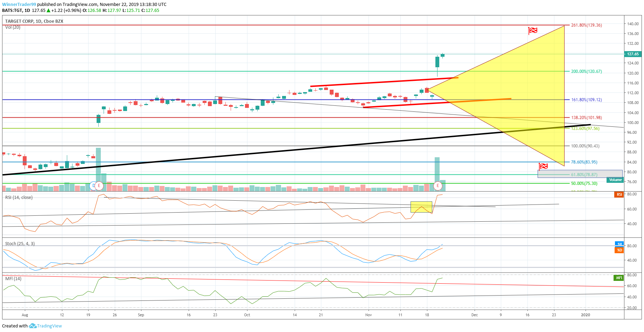Click the 261.80%(139.36) Fibonacci label

click(587, 25)
